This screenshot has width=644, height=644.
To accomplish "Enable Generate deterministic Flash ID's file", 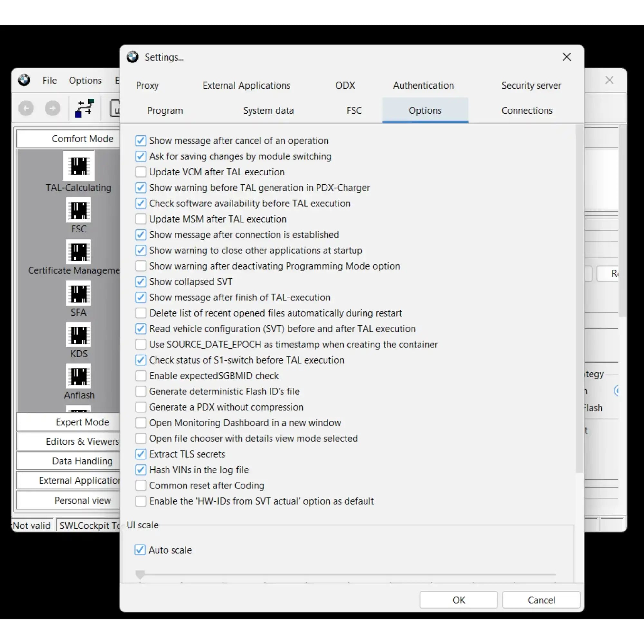I will (x=141, y=391).
